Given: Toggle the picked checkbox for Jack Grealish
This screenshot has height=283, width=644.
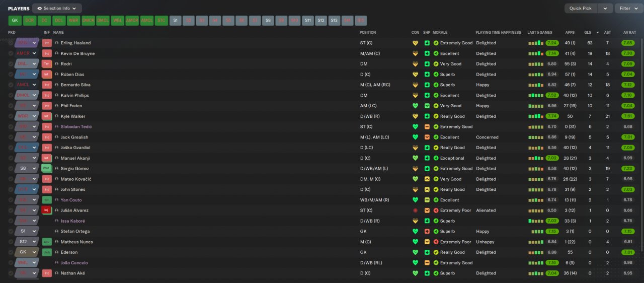Looking at the screenshot, I should (11, 137).
